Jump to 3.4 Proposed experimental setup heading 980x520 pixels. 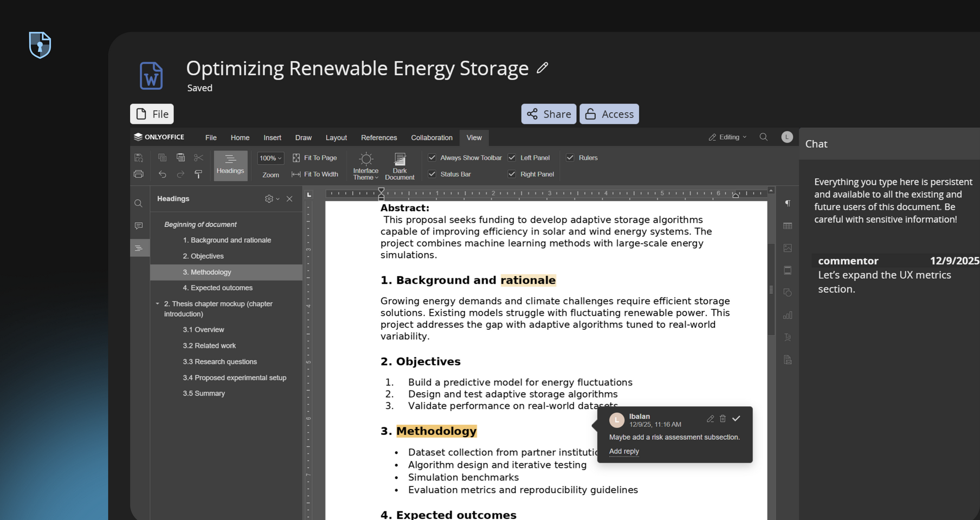pos(234,378)
